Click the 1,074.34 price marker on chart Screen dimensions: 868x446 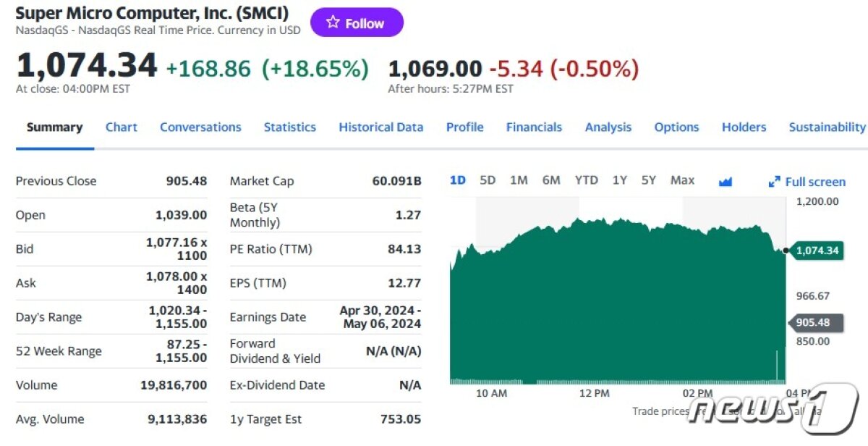[817, 251]
